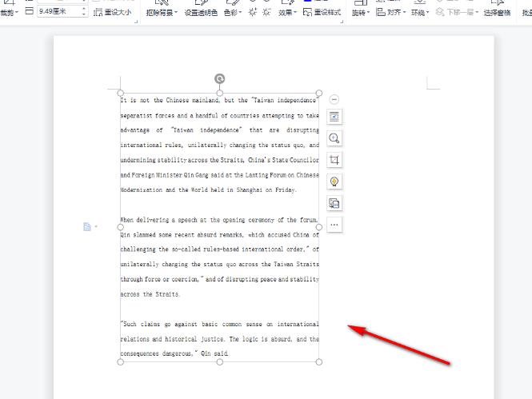Click the picture style group dialog launcher icon
Viewport: 532px width, 399px height.
[x=342, y=22]
